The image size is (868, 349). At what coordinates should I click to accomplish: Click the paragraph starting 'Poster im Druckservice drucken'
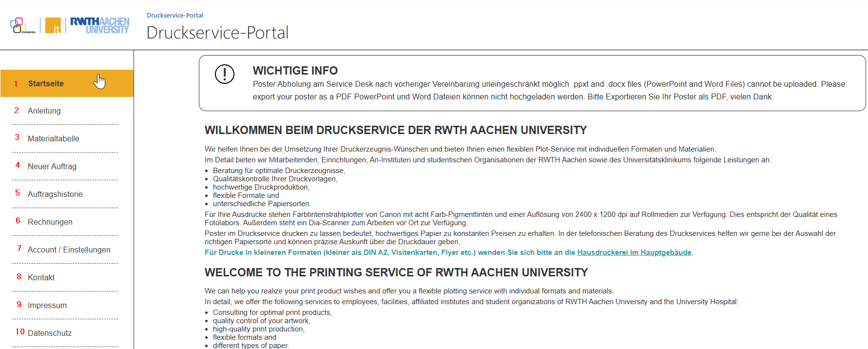(x=520, y=237)
